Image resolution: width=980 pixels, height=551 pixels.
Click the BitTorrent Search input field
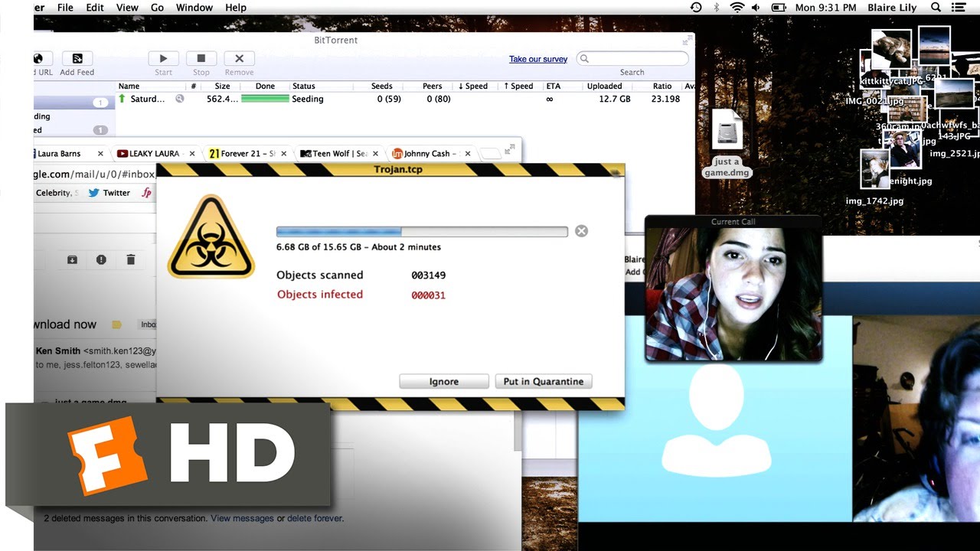[x=632, y=59]
